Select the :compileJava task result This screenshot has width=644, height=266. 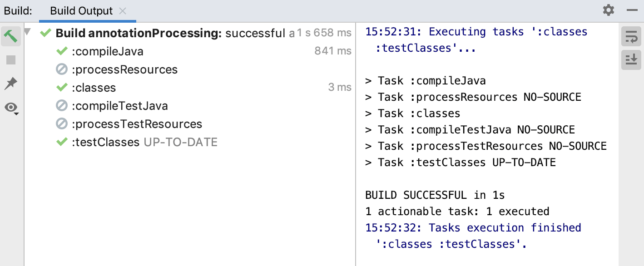point(107,51)
